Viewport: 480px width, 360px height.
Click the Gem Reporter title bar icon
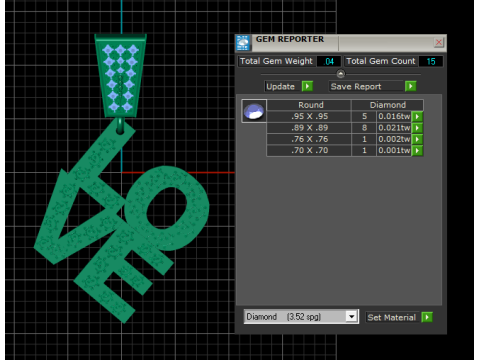pos(243,43)
